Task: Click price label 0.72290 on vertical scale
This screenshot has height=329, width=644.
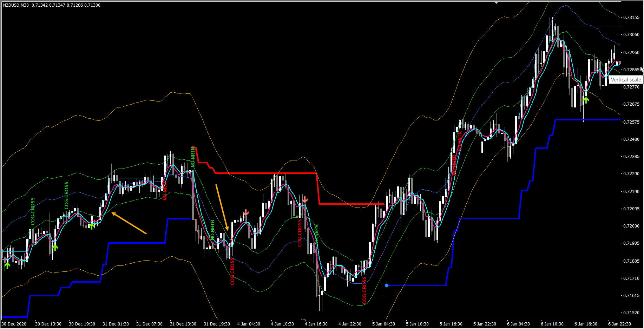Action: coord(631,174)
